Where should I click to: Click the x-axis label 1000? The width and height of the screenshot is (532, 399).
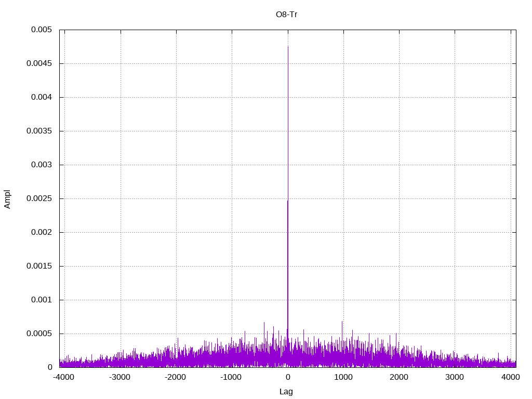pyautogui.click(x=343, y=377)
